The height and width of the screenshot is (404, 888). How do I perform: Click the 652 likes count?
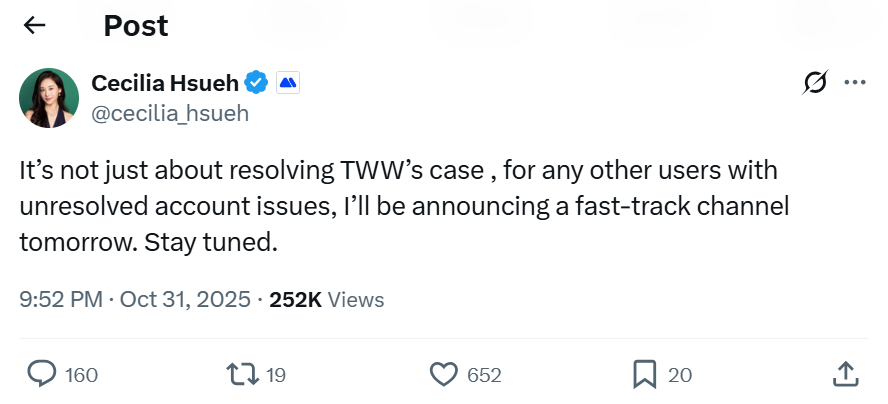484,375
